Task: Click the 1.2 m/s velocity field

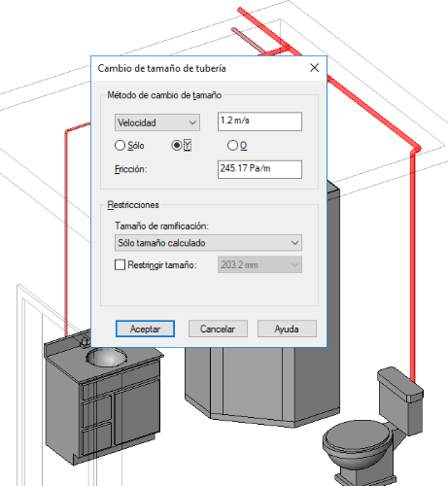Action: tap(259, 121)
